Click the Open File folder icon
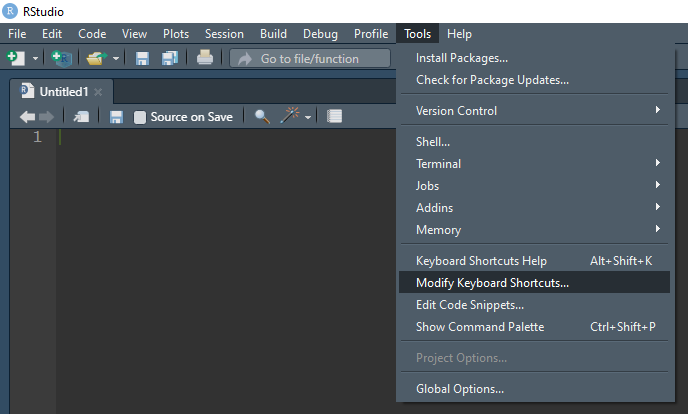 tap(97, 58)
